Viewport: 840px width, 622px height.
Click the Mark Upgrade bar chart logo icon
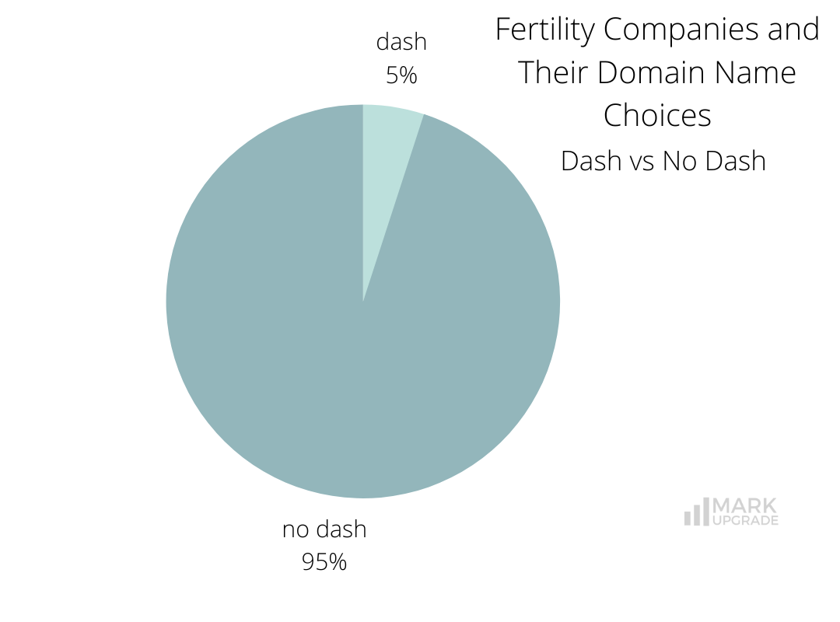(x=696, y=512)
